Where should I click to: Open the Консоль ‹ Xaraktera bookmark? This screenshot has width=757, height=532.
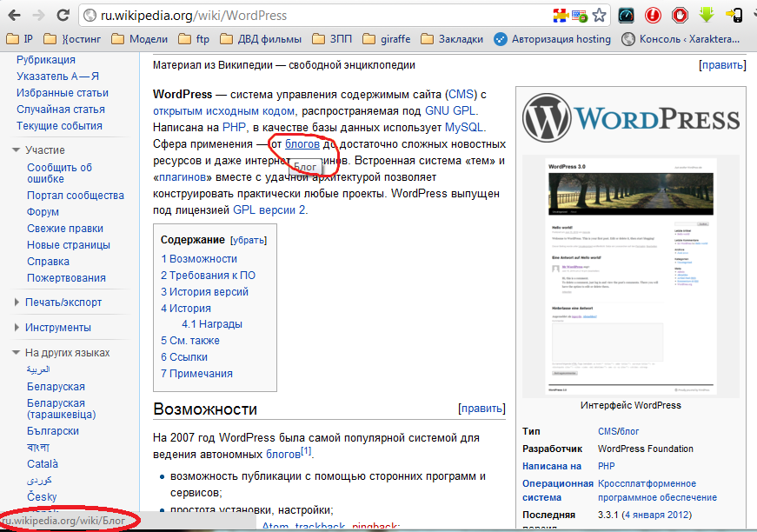681,39
